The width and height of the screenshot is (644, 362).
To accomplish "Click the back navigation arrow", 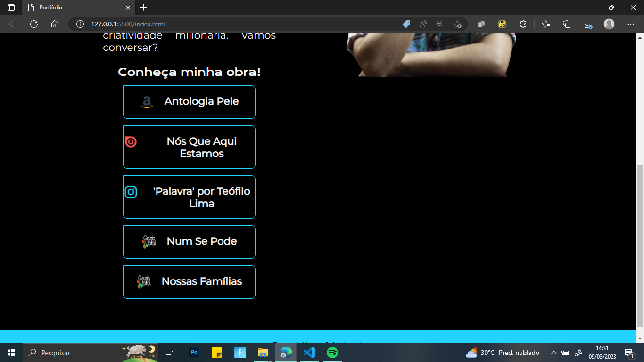I will coord(13,24).
